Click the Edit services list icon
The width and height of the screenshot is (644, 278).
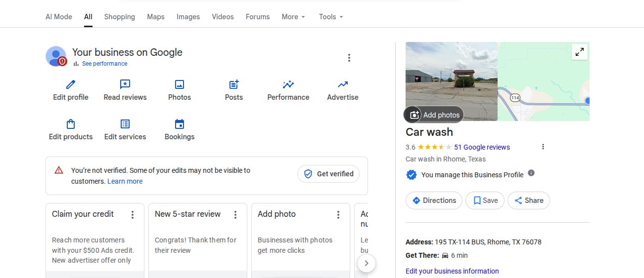(125, 124)
